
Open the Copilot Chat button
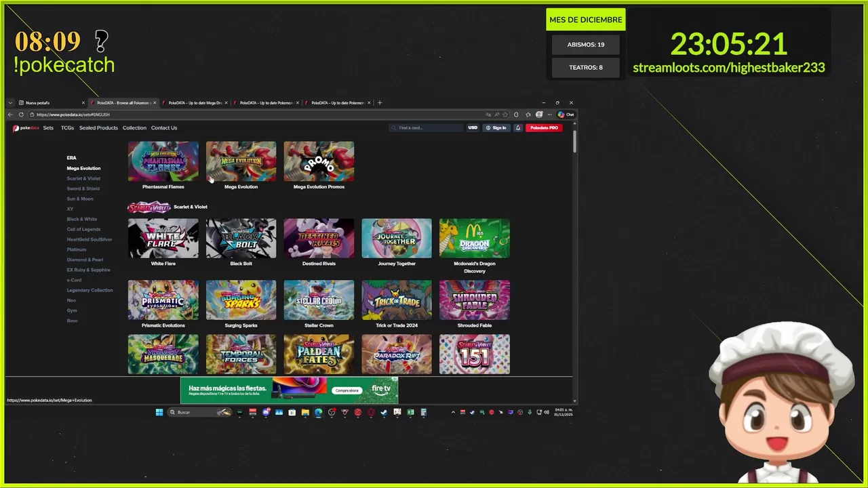point(566,115)
